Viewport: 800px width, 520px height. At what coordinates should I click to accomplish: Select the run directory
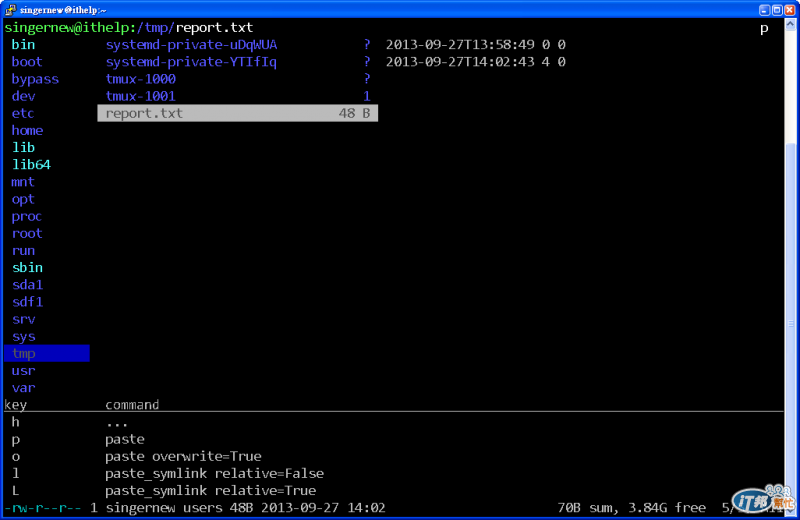tap(23, 251)
